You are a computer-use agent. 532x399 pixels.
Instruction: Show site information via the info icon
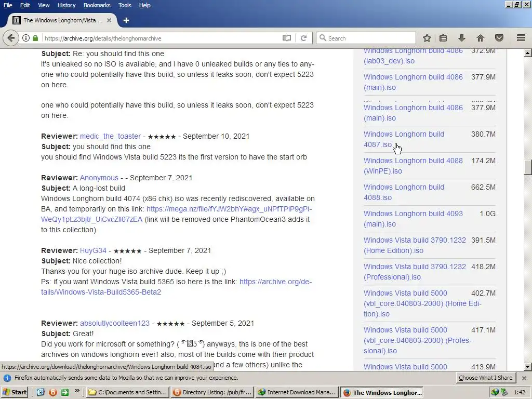click(x=26, y=38)
